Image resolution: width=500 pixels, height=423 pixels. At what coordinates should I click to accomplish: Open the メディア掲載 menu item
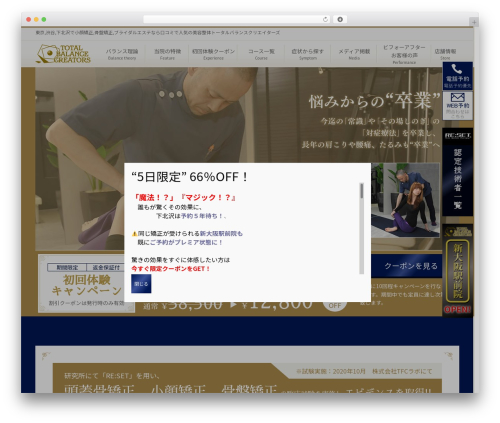point(354,54)
